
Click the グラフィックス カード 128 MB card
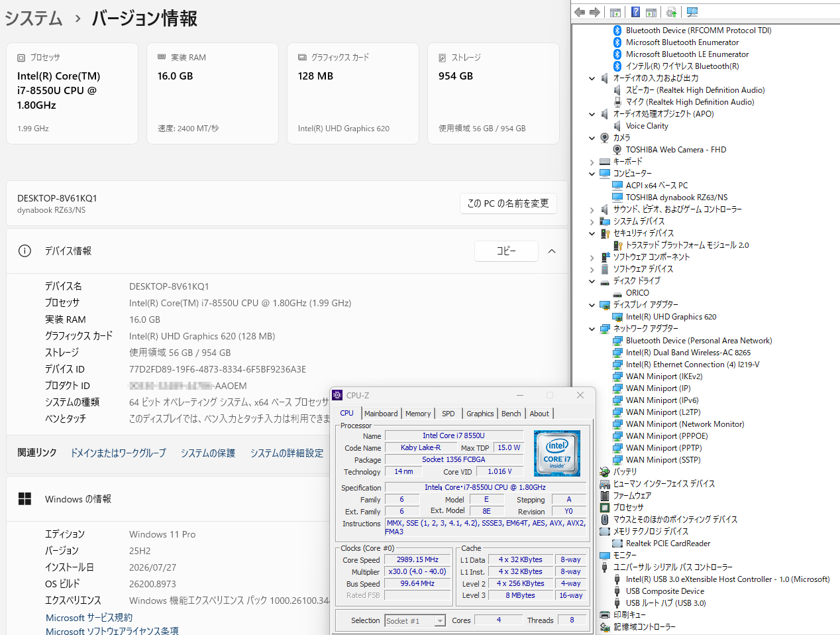353,93
